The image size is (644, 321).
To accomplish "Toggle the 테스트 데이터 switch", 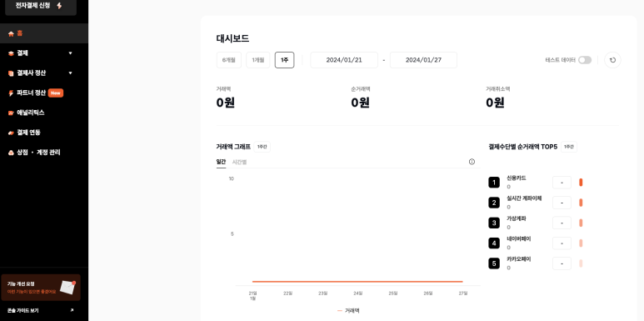I will (585, 60).
